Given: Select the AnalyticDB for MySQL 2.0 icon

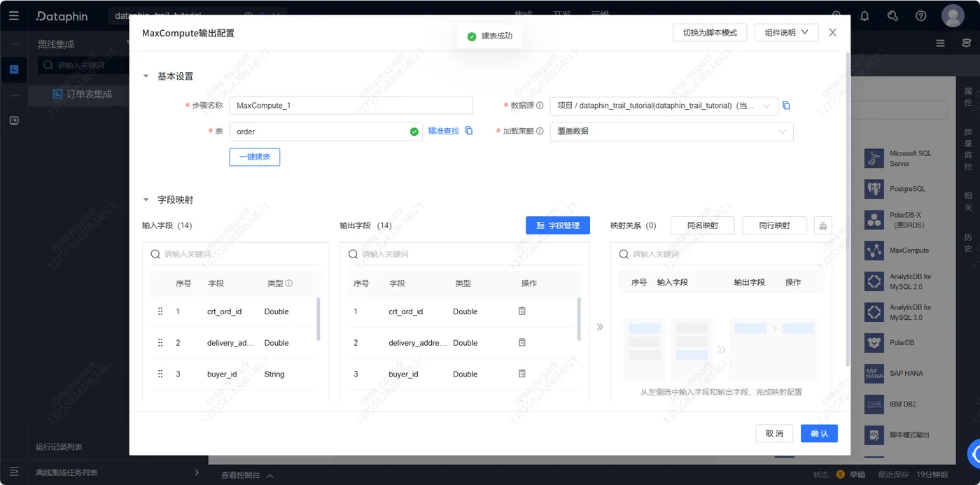Looking at the screenshot, I should tap(874, 281).
